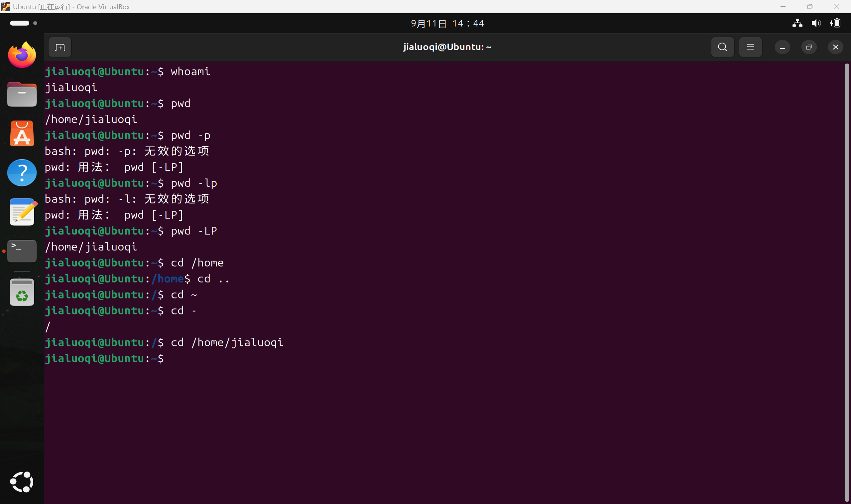851x504 pixels.
Task: Open Ubuntu Software app store
Action: tap(22, 134)
